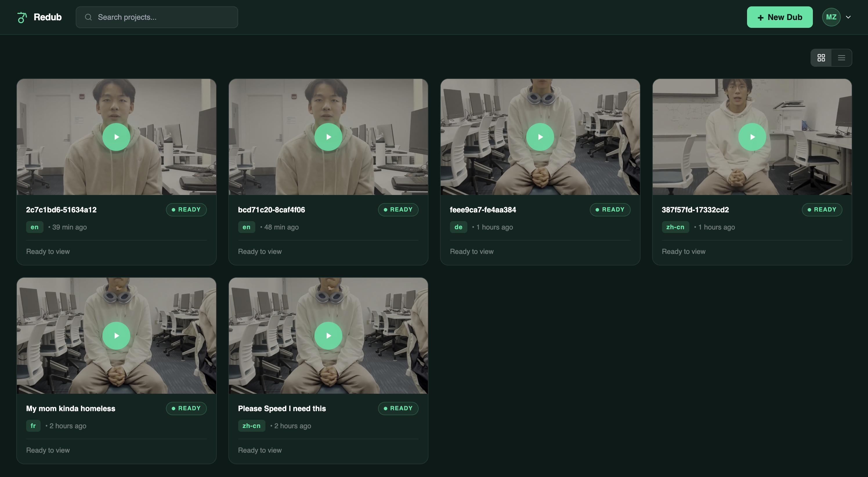Switch to grid view layout

point(821,58)
